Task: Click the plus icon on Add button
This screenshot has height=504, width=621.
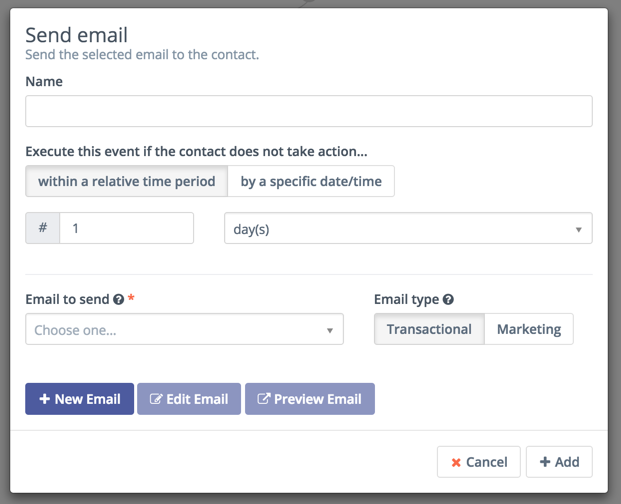Action: 545,462
